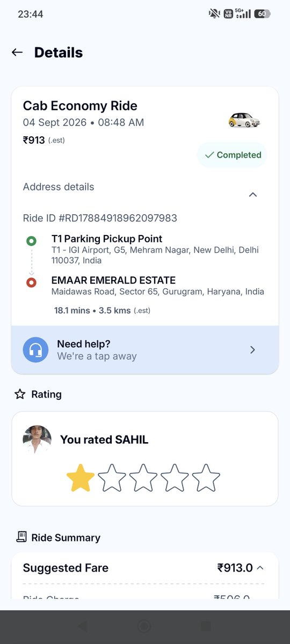This screenshot has height=644, width=290.
Task: Collapse the Suggested Fare breakdown chevron
Action: point(260,568)
